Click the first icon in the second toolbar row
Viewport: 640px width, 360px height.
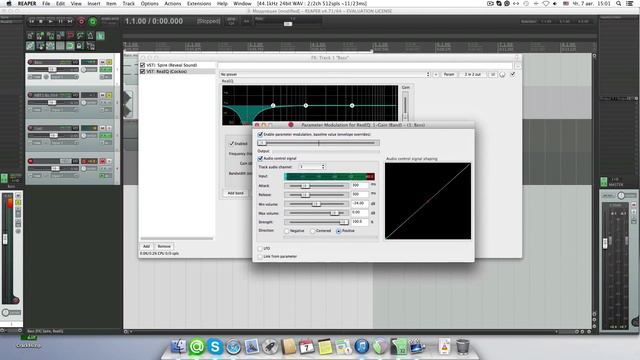pos(30,46)
